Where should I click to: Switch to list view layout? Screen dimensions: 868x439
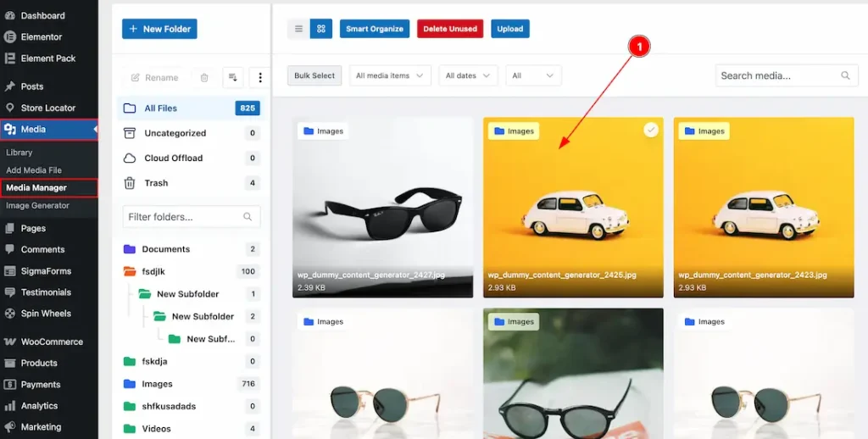[298, 29]
